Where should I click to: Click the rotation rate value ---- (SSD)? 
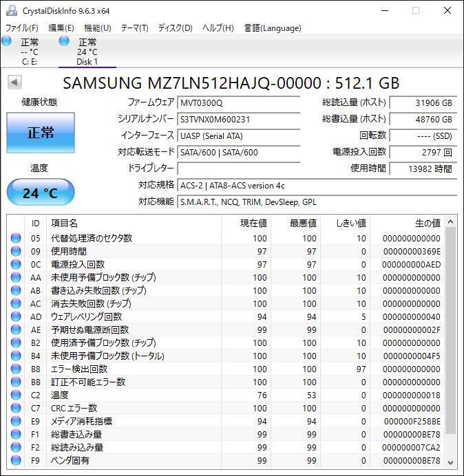[423, 136]
